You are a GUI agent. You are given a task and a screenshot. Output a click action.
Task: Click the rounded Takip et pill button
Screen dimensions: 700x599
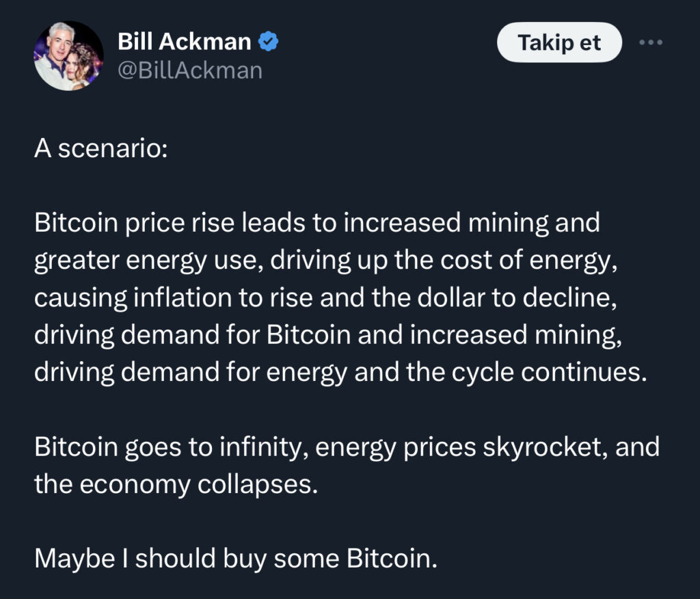(x=559, y=42)
